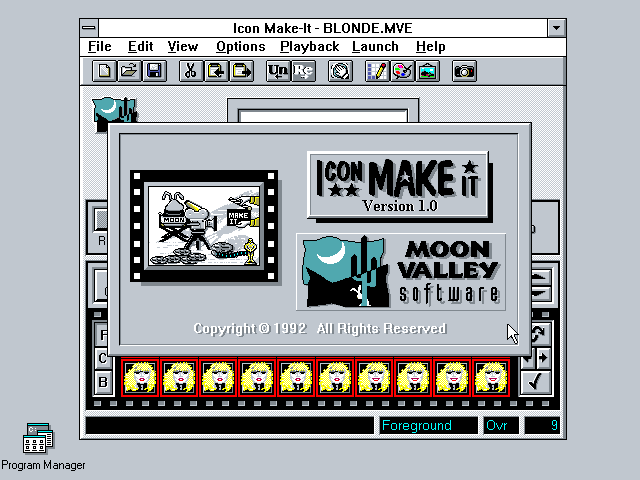Viewport: 640px width, 480px height.
Task: Click the F button left of the filmstrip
Action: coord(103,335)
